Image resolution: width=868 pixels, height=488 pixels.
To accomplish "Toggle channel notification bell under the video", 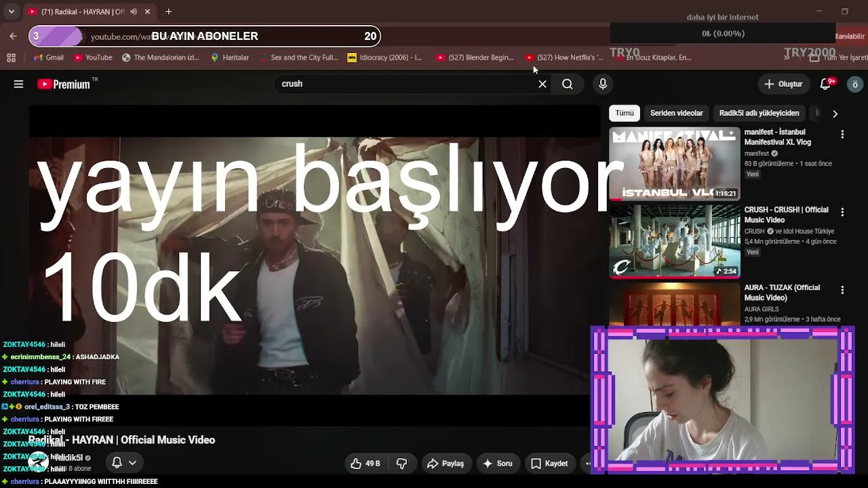I will click(117, 462).
